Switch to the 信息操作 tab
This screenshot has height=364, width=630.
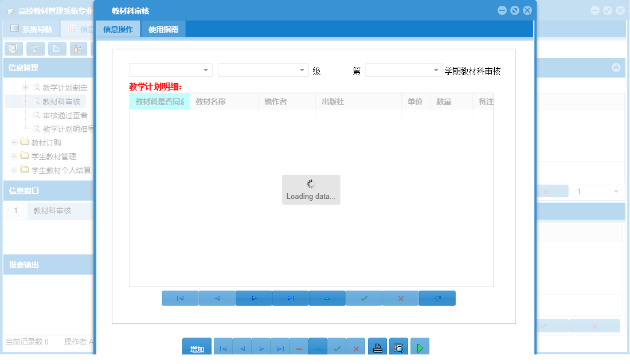118,28
